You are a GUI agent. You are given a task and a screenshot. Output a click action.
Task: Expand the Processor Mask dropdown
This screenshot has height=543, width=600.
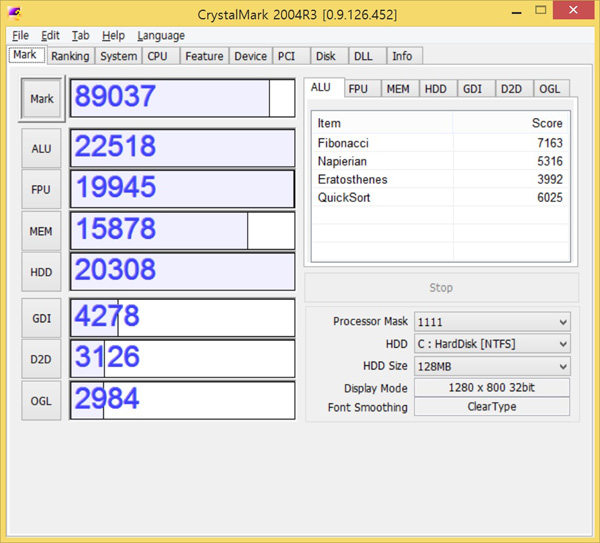[x=491, y=322]
